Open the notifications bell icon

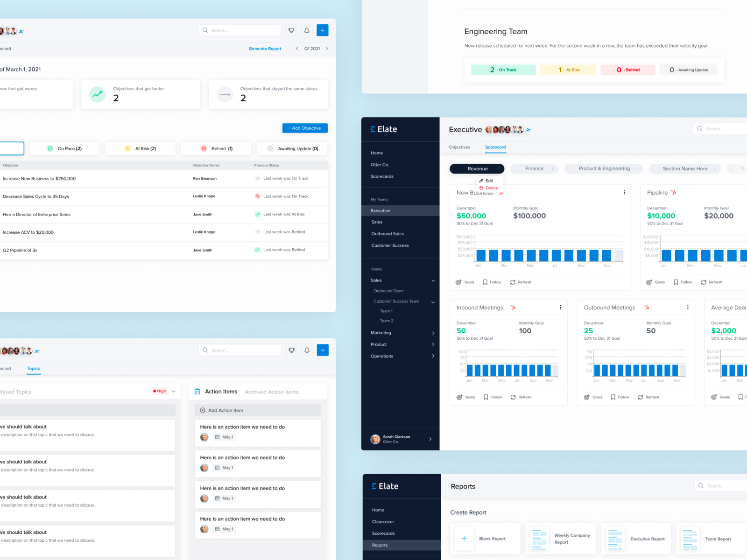[307, 30]
